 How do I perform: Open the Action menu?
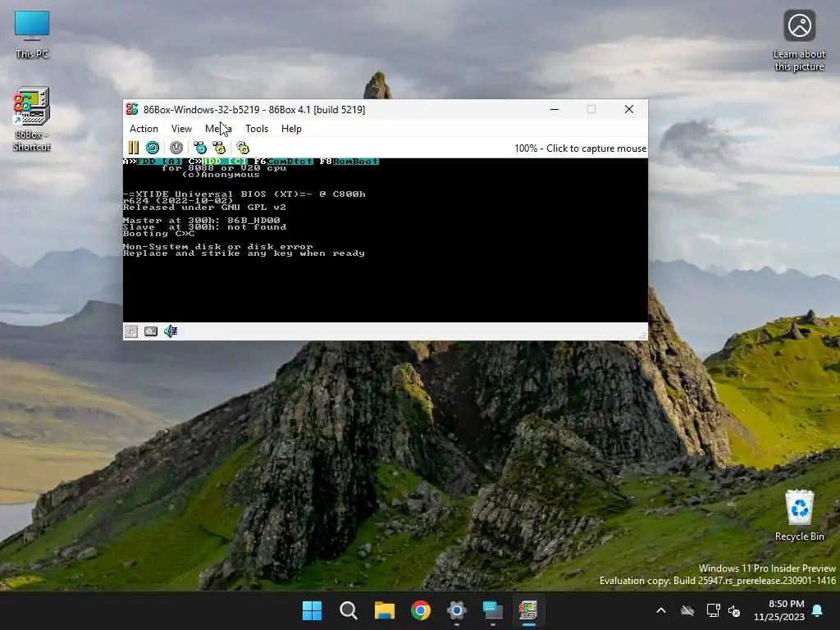click(144, 129)
